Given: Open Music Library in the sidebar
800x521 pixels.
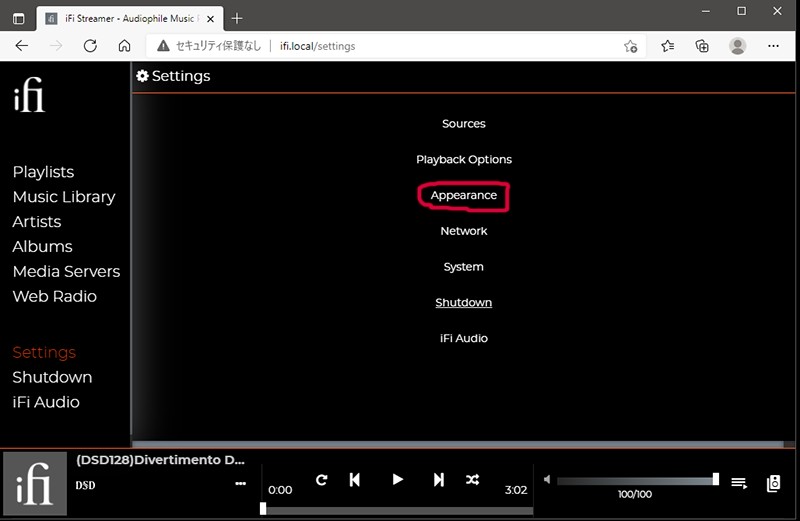Looking at the screenshot, I should [x=64, y=197].
